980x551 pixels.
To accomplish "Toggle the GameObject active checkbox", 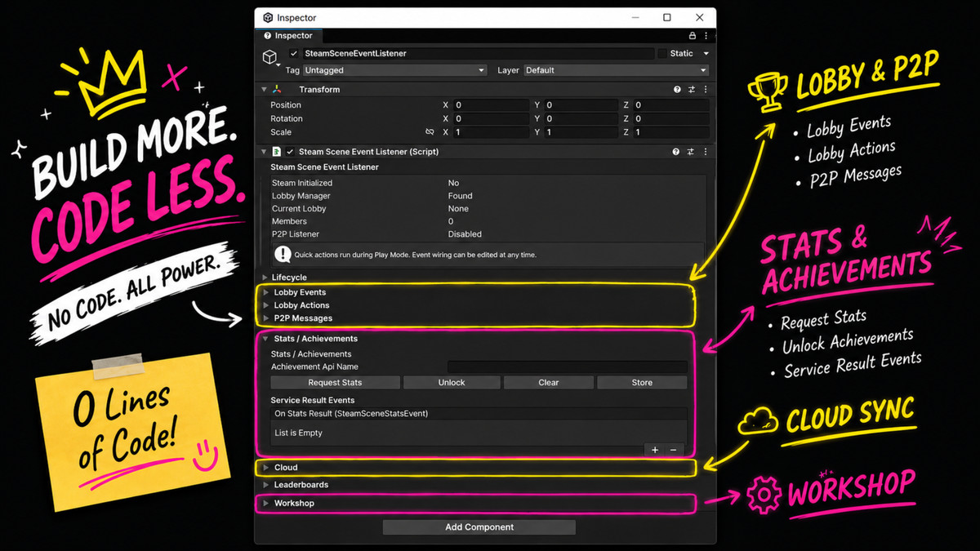I will click(x=294, y=53).
